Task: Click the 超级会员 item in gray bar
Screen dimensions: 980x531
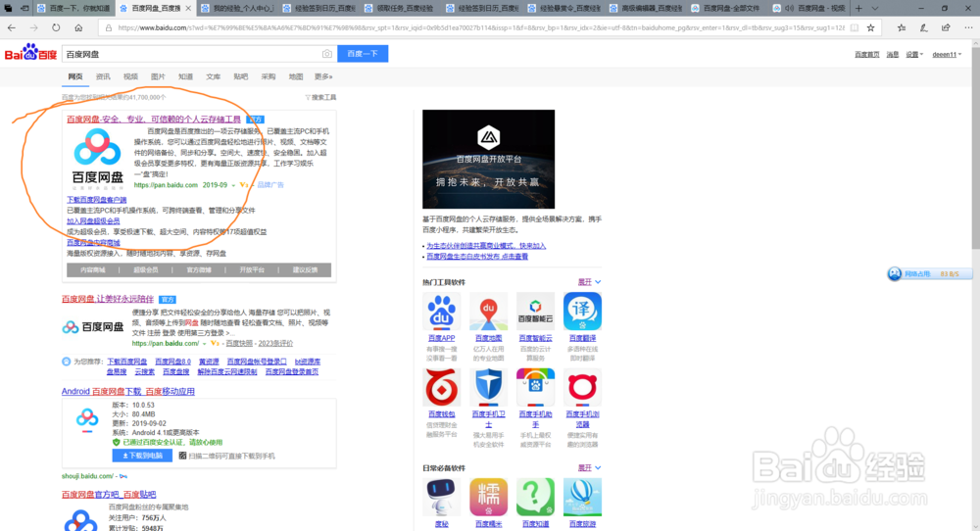Action: pyautogui.click(x=146, y=269)
